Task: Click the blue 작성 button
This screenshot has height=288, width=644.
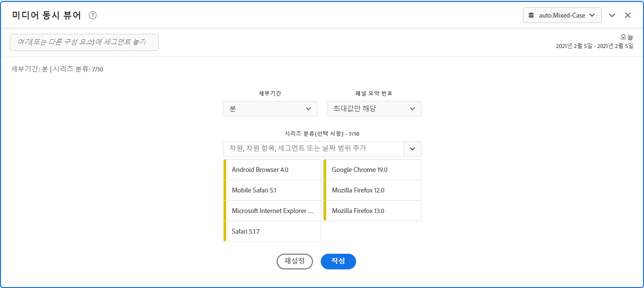Action: 338,261
